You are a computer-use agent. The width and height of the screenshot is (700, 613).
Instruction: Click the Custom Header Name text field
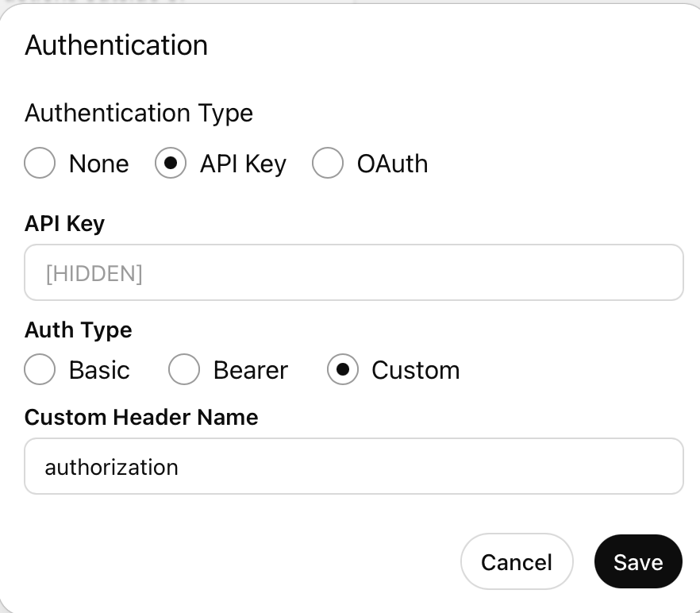[353, 466]
